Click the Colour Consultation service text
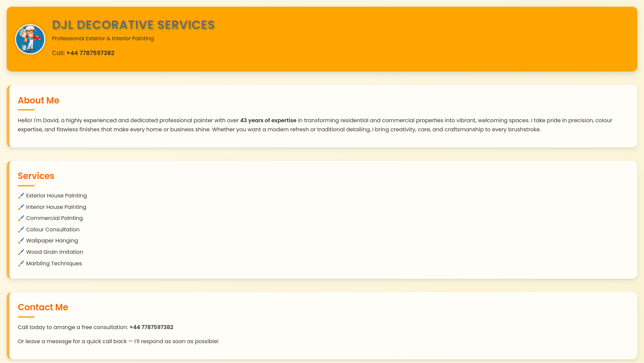The height and width of the screenshot is (363, 644). click(x=53, y=230)
